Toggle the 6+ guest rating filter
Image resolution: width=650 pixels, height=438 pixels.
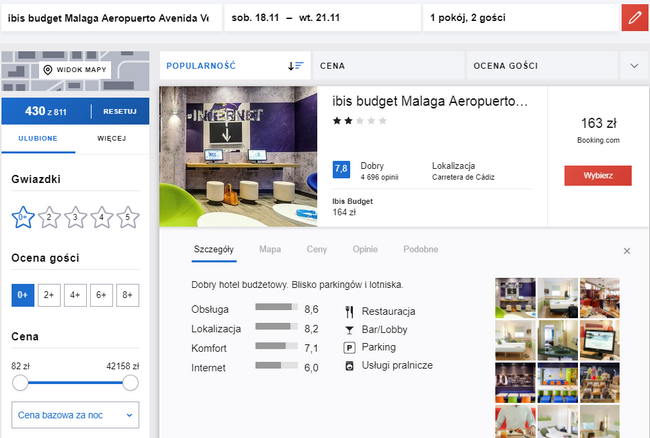point(100,295)
